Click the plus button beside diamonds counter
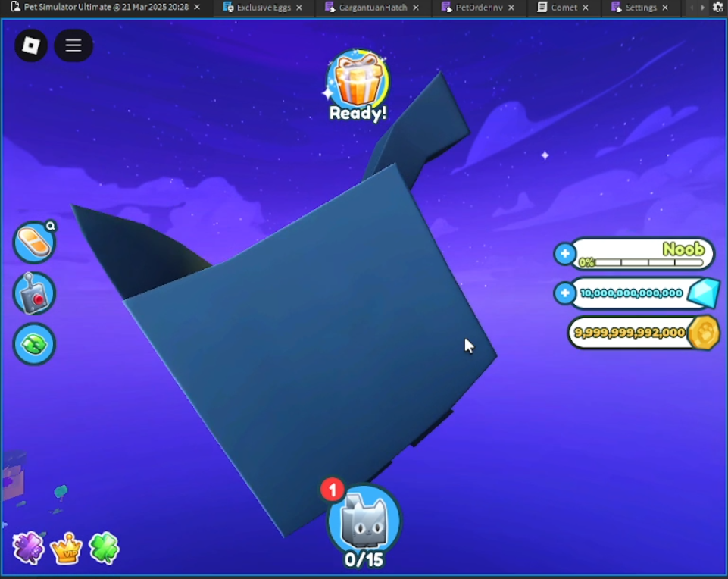Viewport: 728px width, 579px height. (x=565, y=293)
